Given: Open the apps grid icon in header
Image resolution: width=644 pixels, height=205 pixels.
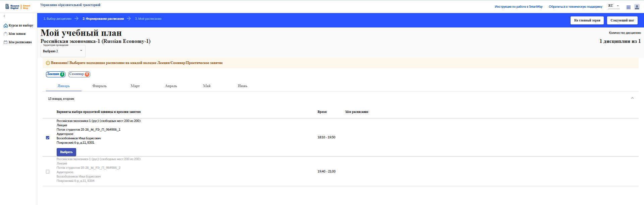Looking at the screenshot, I should point(628,7).
